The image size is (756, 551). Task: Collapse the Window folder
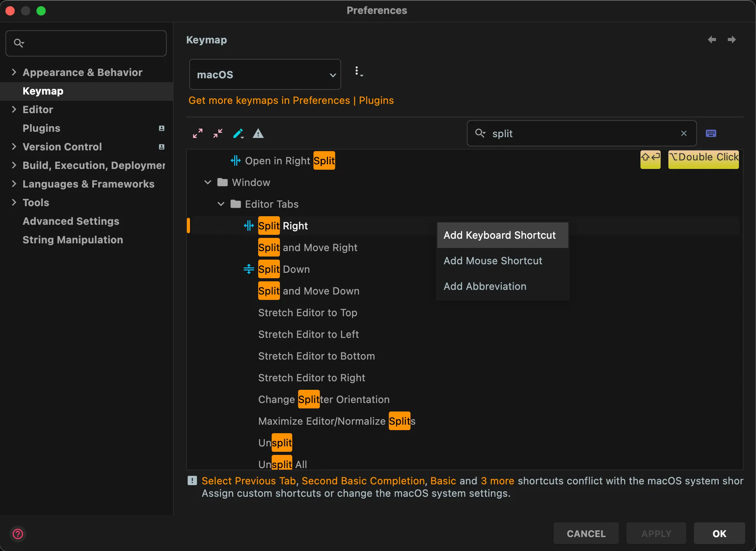208,182
